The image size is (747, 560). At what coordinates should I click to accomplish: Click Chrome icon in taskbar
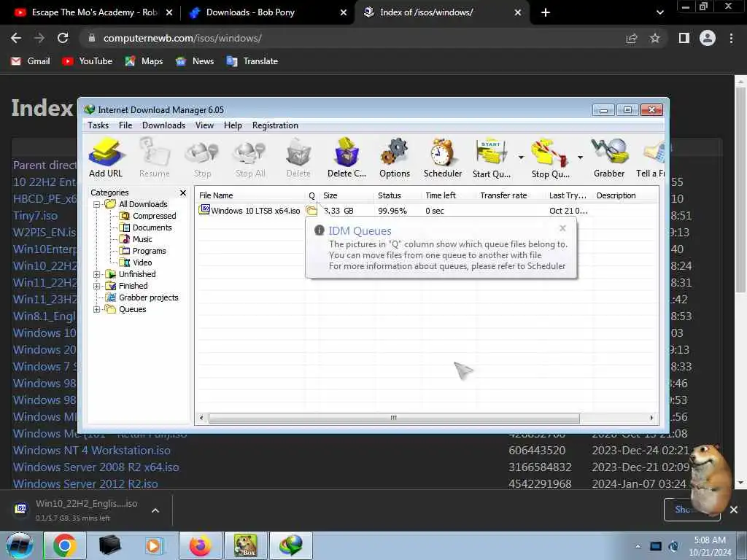(65, 545)
